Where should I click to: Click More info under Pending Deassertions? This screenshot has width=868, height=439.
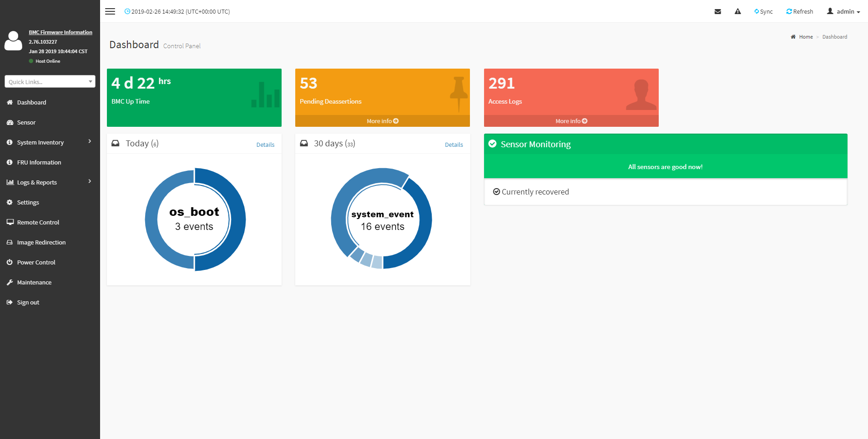pos(382,121)
